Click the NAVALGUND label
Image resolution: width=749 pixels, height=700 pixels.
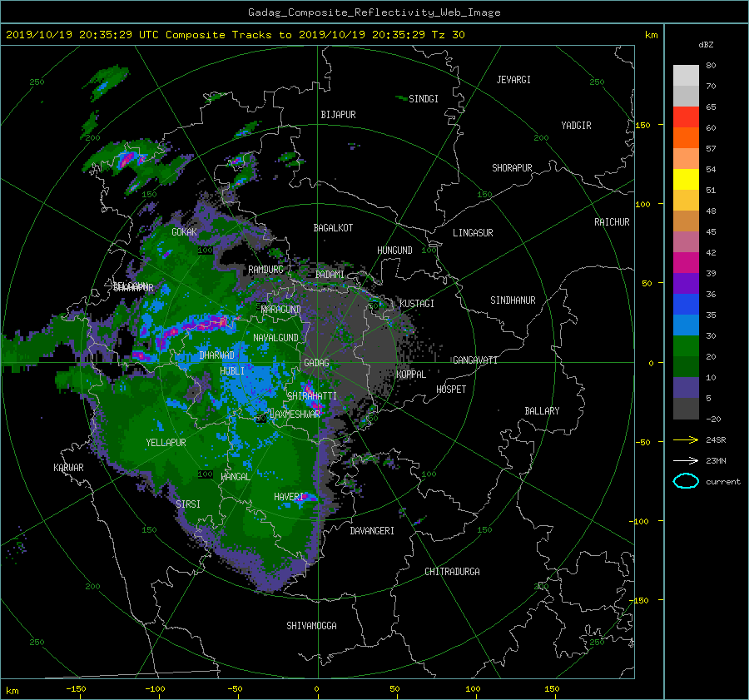click(275, 337)
